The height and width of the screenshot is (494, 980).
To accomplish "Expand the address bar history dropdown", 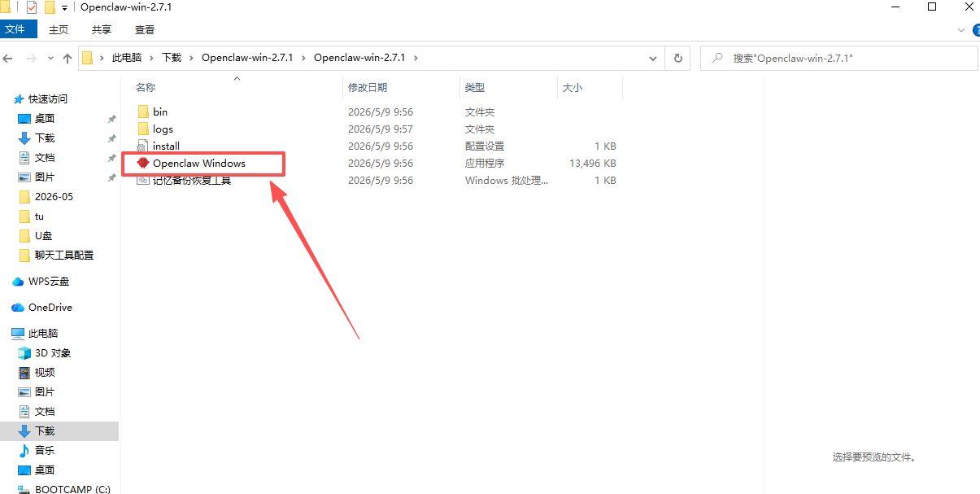I will [x=653, y=59].
